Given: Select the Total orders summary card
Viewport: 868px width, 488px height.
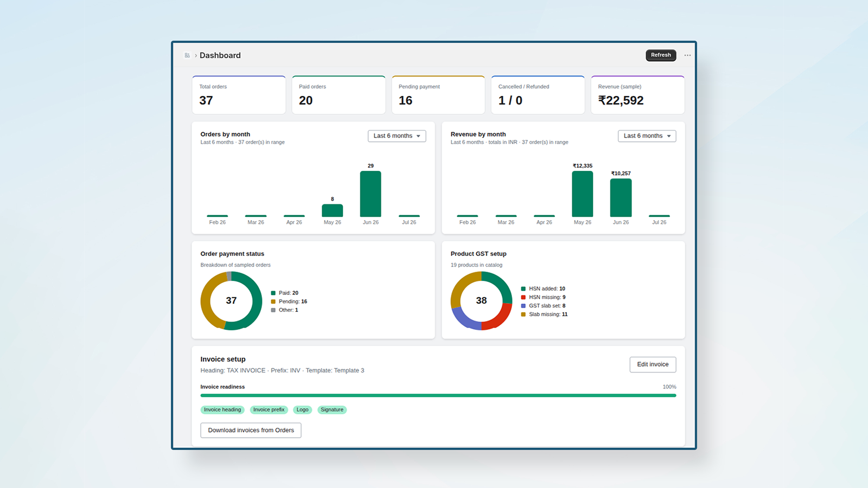Looking at the screenshot, I should (x=239, y=95).
